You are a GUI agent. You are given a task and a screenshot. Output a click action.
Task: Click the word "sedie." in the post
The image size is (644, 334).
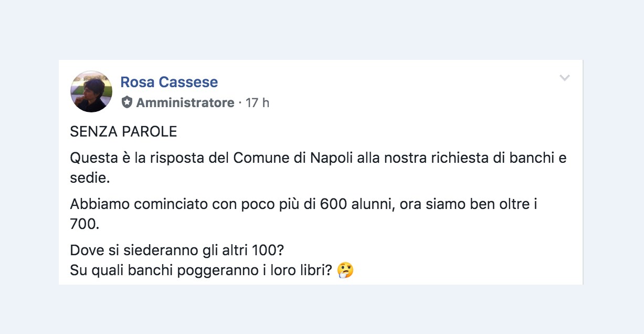tap(90, 178)
